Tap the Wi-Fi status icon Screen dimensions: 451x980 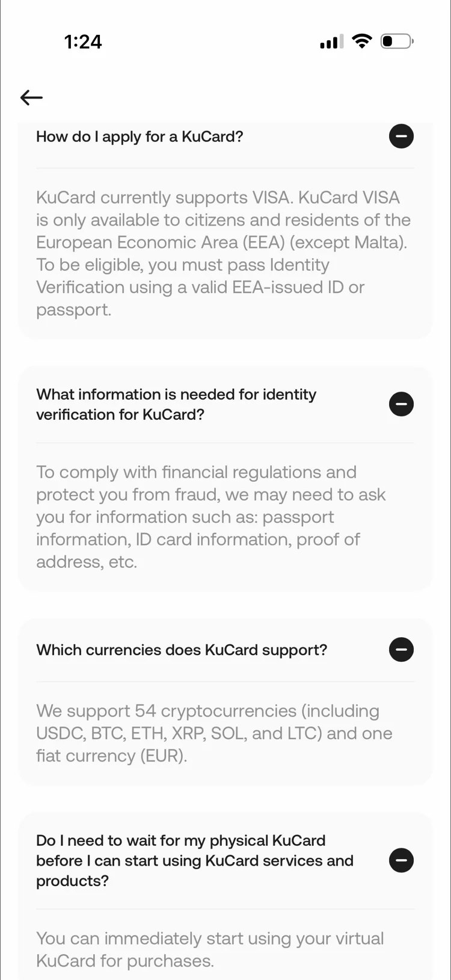362,41
